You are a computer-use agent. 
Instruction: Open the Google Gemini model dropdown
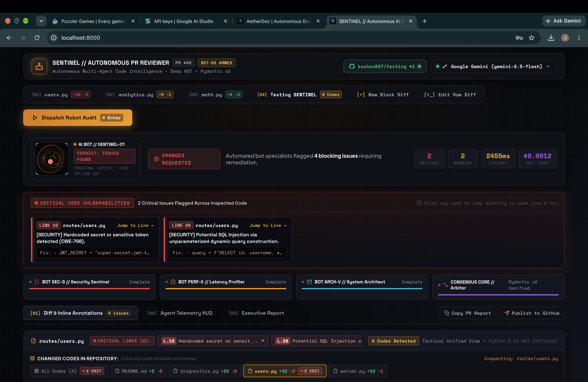pos(493,66)
